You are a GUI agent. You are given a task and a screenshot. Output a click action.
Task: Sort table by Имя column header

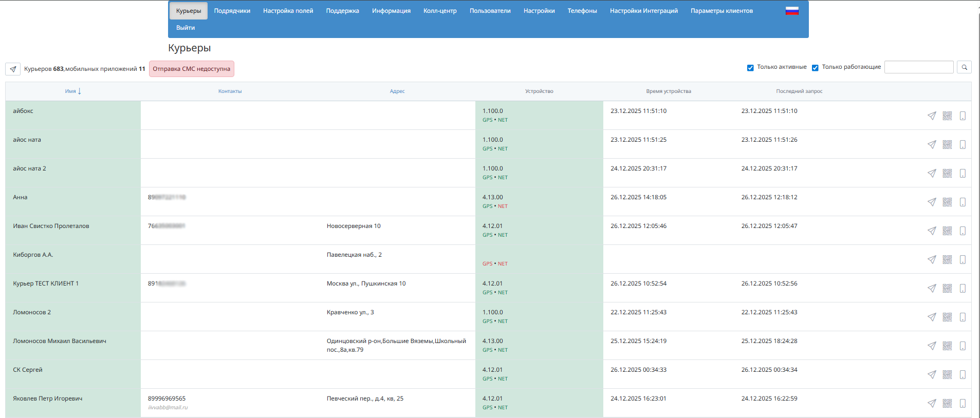pyautogui.click(x=71, y=91)
